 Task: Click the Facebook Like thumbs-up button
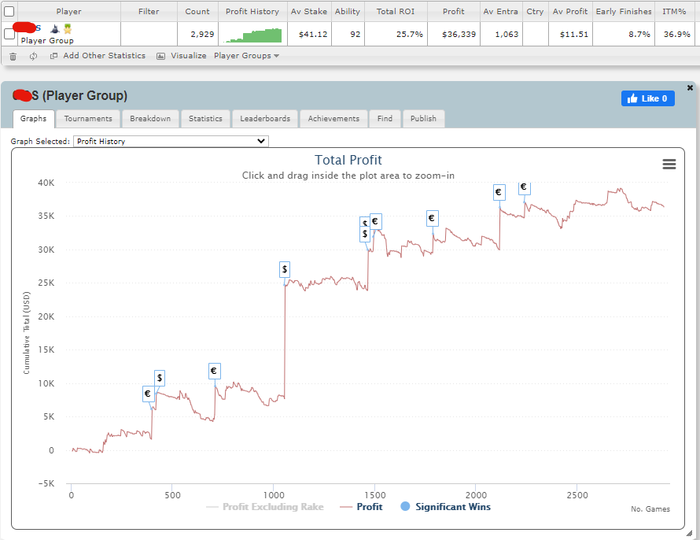pyautogui.click(x=648, y=99)
